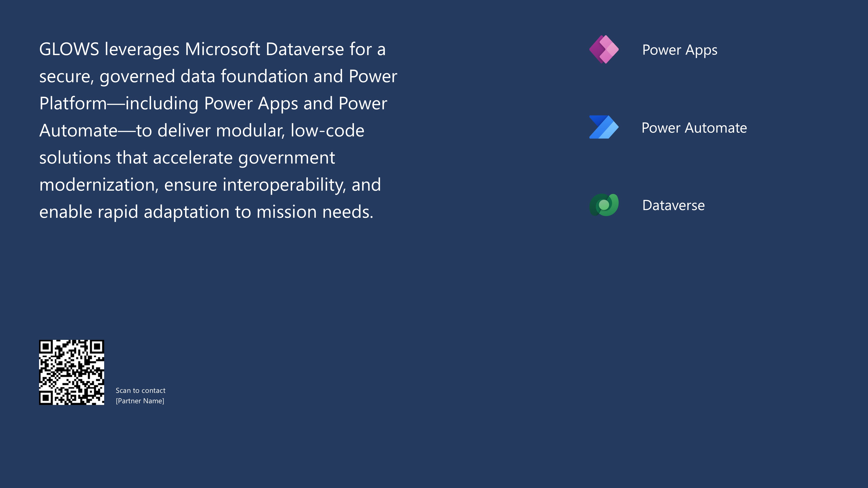Select the Power Apps label beside its icon
This screenshot has width=868, height=488.
[x=680, y=50]
